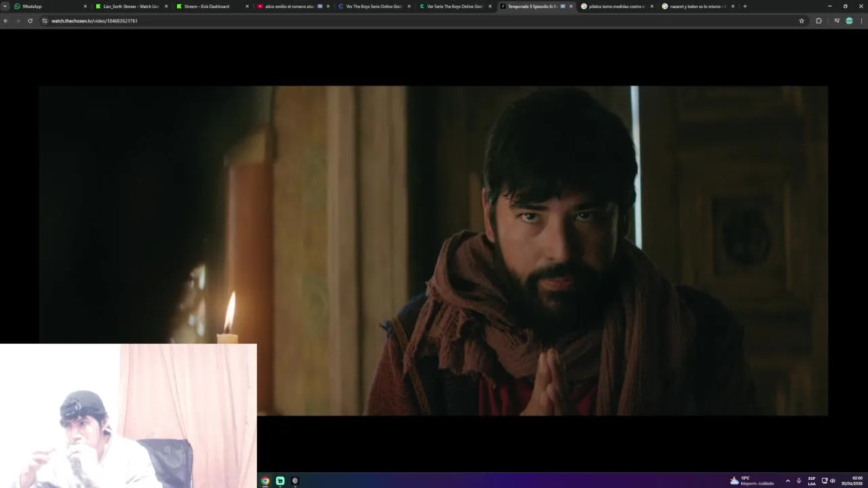868x488 pixels.
Task: Click the media indicator on Temporada 5 tab
Action: [563, 6]
